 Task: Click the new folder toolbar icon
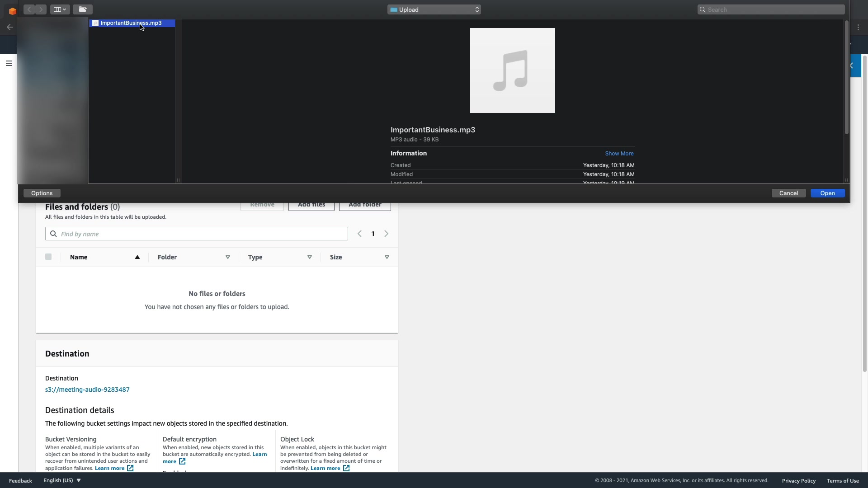pyautogui.click(x=82, y=9)
